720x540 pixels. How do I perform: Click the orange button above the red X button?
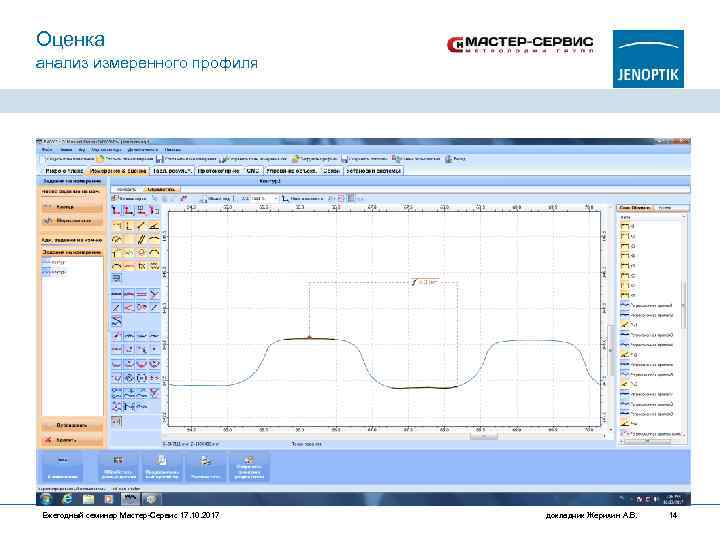click(x=71, y=426)
